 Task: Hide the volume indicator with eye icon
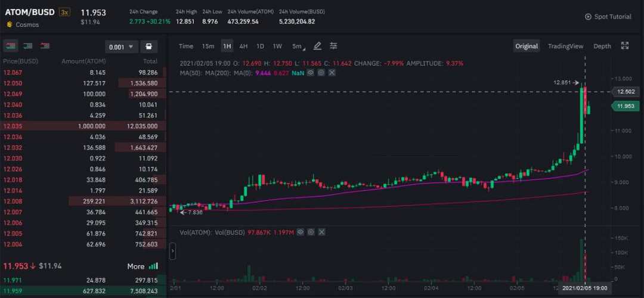pos(301,231)
